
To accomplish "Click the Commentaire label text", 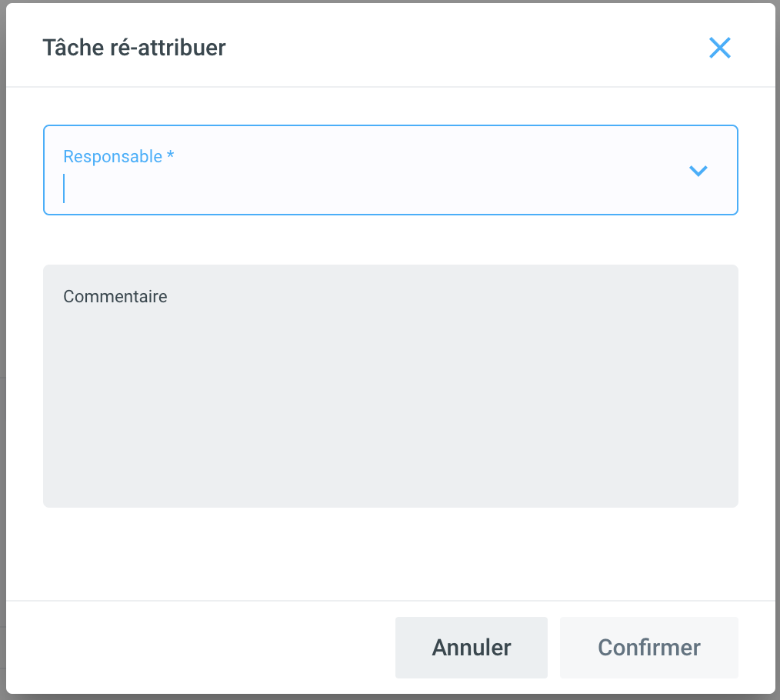I will (115, 296).
